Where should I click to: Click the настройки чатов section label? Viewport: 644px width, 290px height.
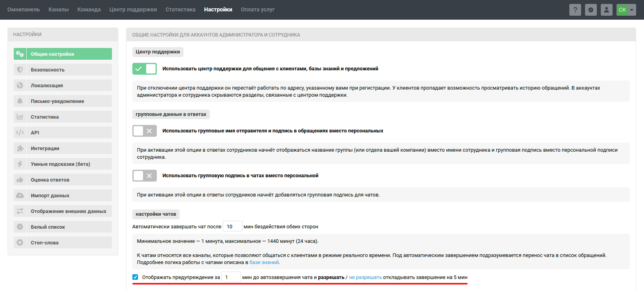pyautogui.click(x=156, y=214)
